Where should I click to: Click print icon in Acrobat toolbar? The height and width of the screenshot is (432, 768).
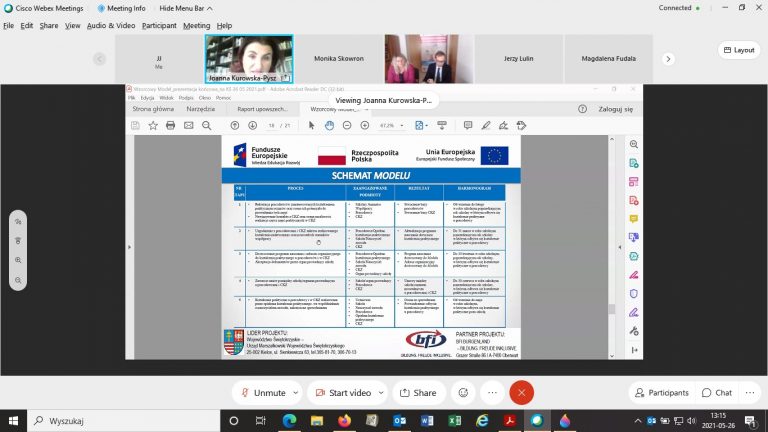(170, 126)
